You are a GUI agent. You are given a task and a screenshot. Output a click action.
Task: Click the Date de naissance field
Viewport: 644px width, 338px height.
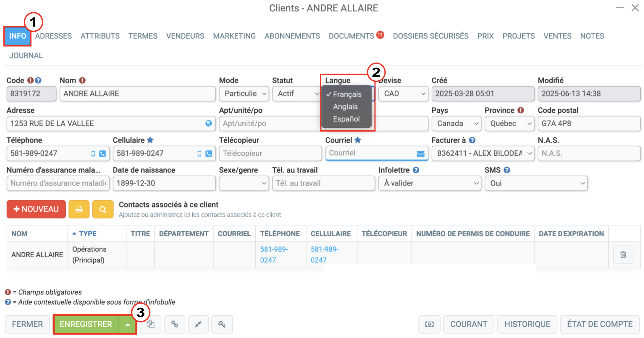click(x=164, y=183)
